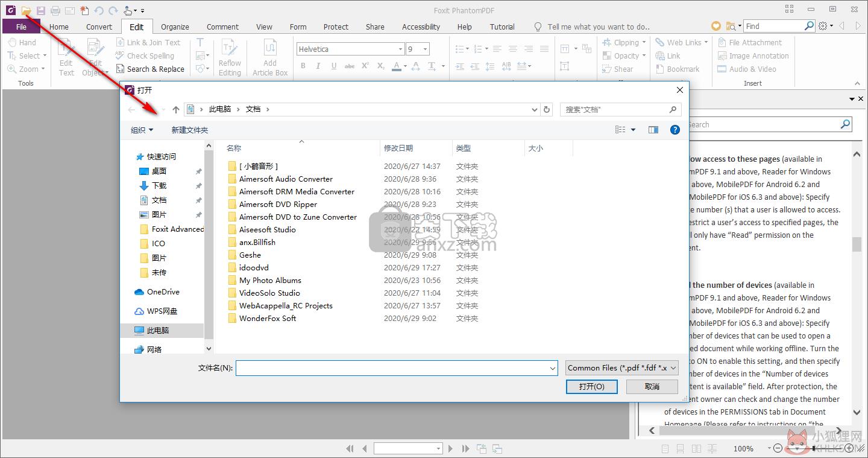Click the Link tool under Web Links

pos(668,56)
